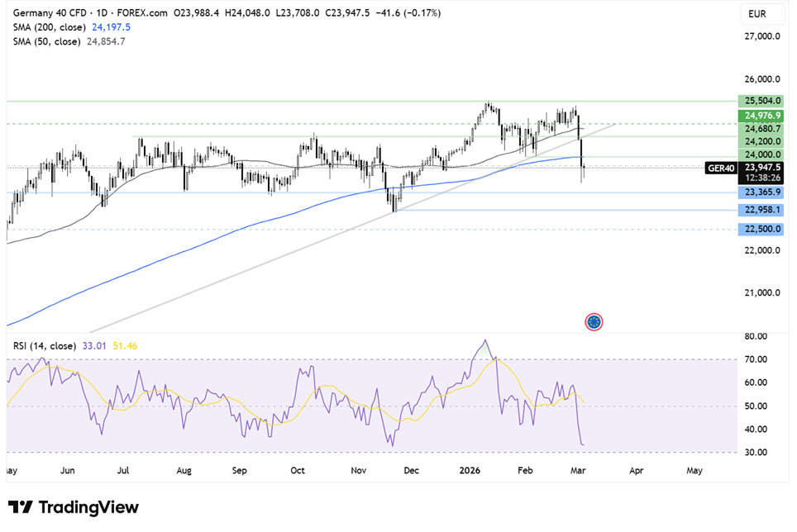Click the RSI average value 51.46

point(125,345)
